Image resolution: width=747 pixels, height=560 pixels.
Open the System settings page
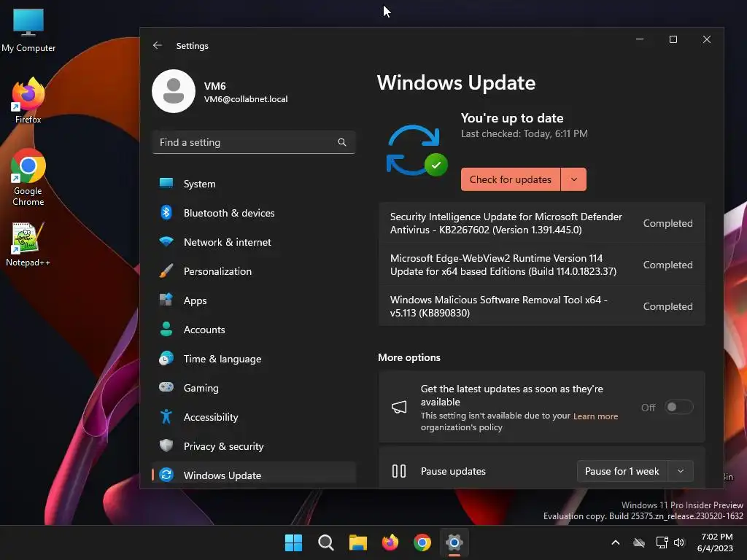point(253,183)
